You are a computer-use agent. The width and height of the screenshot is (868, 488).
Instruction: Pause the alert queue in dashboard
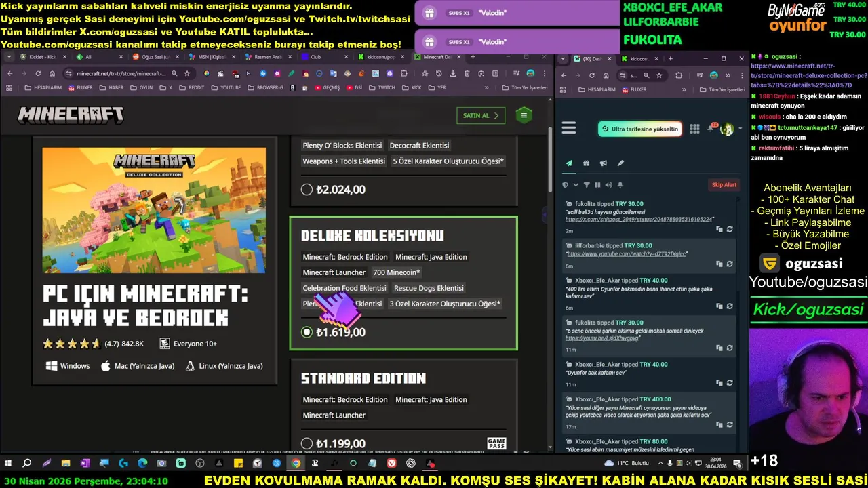point(597,185)
